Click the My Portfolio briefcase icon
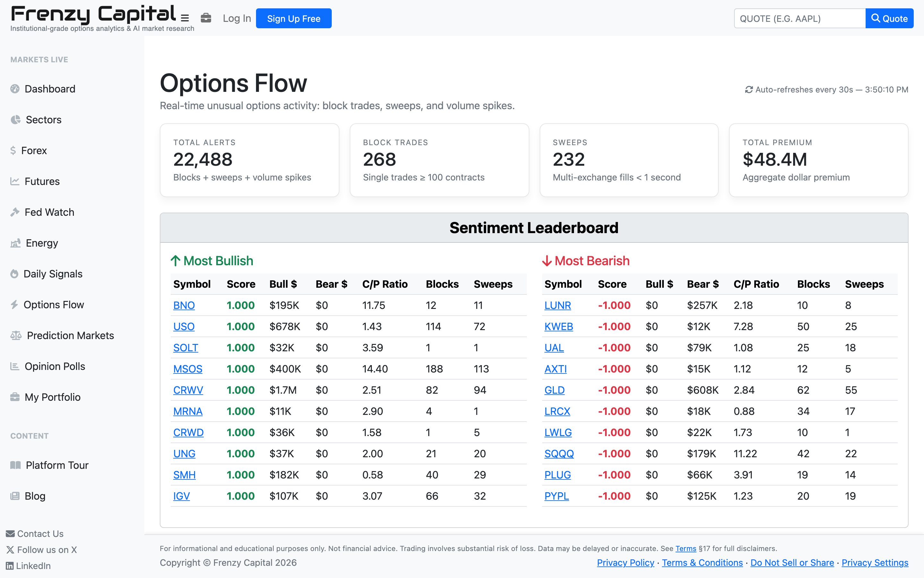This screenshot has width=924, height=578. tap(15, 397)
